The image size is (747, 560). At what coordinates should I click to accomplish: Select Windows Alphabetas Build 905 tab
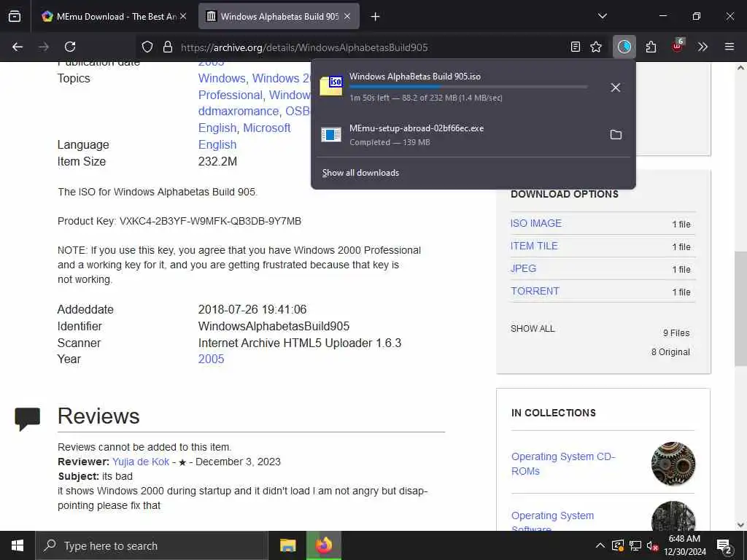pyautogui.click(x=279, y=17)
